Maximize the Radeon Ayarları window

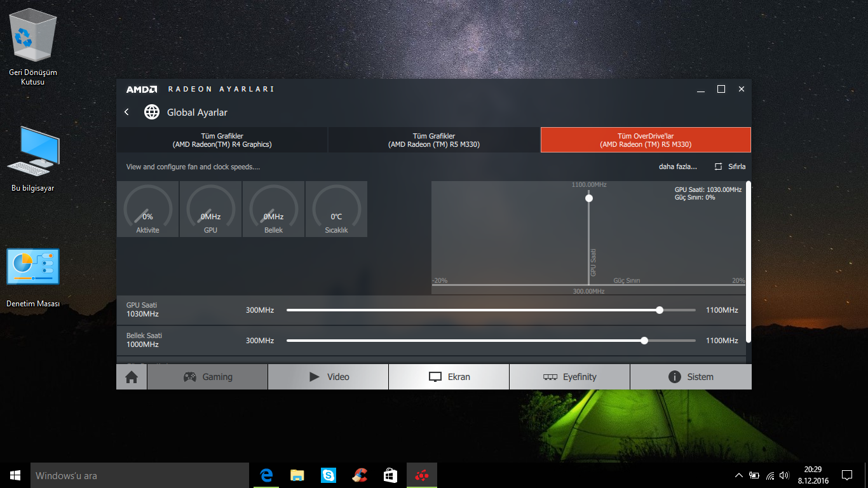tap(721, 90)
